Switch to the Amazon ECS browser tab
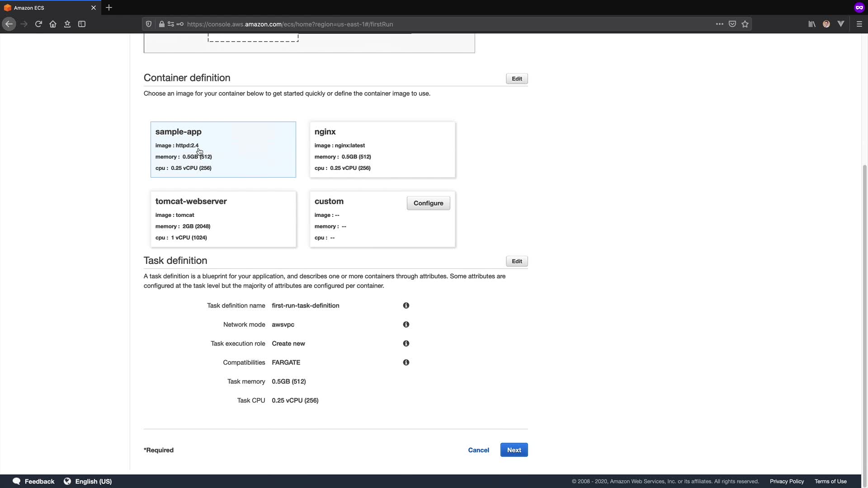 (x=45, y=8)
